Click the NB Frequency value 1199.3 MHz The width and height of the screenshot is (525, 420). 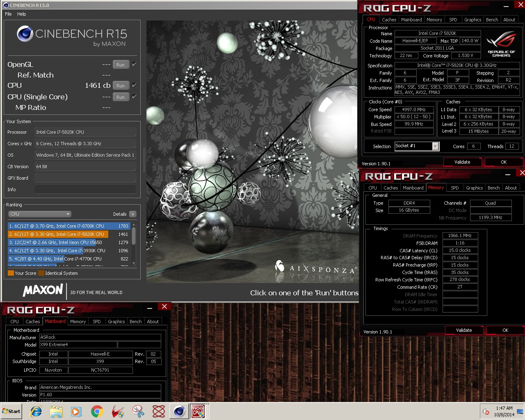tap(491, 217)
